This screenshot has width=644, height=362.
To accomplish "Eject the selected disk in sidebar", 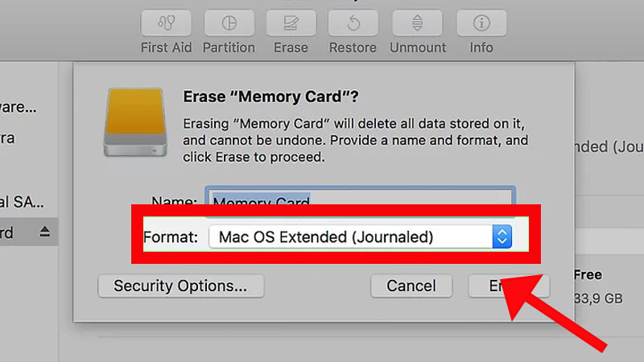I will coord(45,232).
